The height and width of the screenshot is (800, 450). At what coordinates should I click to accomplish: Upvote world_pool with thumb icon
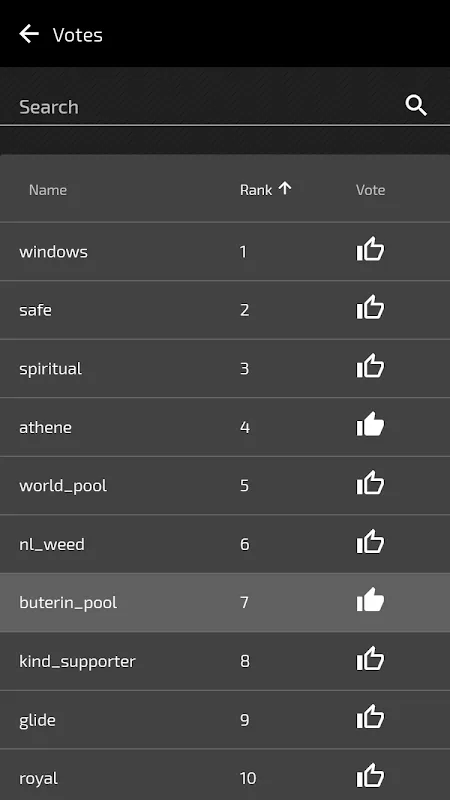tap(370, 483)
